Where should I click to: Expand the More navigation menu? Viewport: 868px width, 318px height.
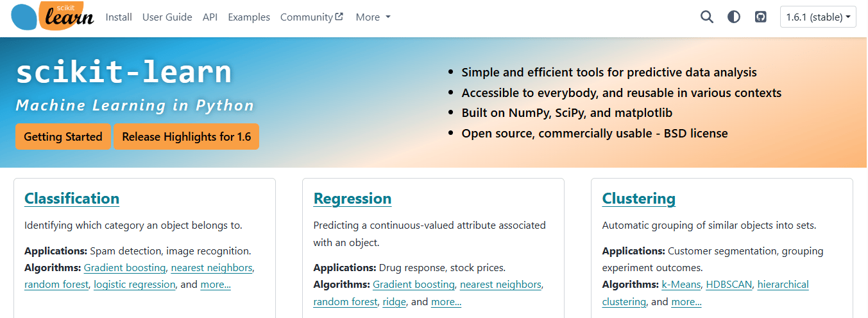click(373, 17)
